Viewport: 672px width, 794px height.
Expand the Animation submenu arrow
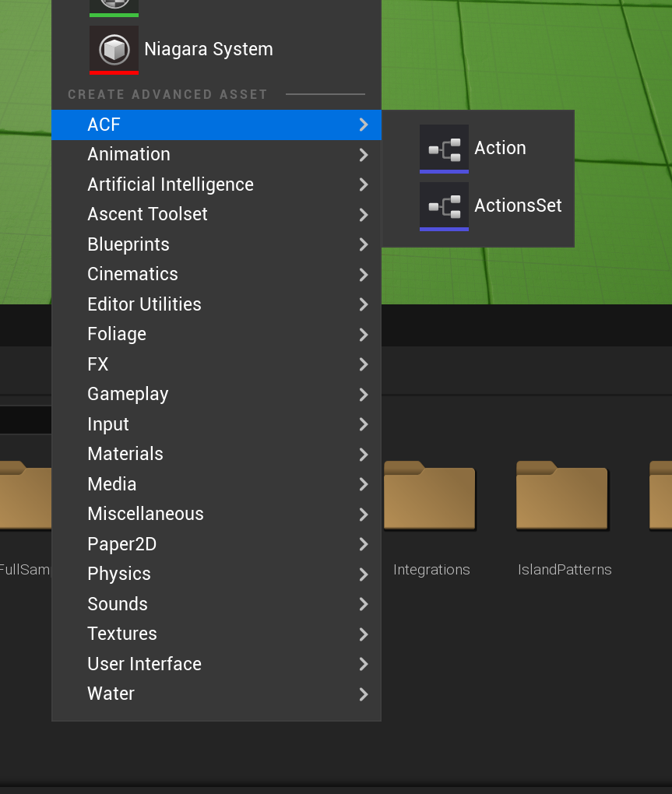click(363, 155)
